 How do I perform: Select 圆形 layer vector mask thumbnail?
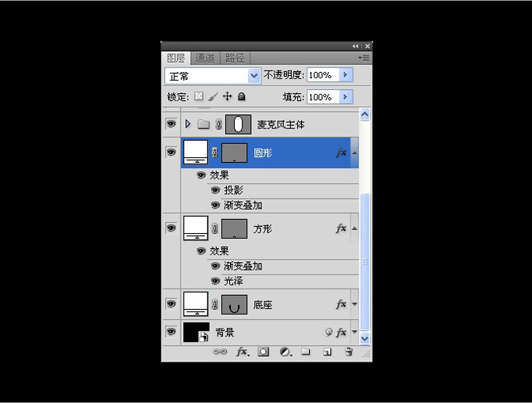pos(234,153)
